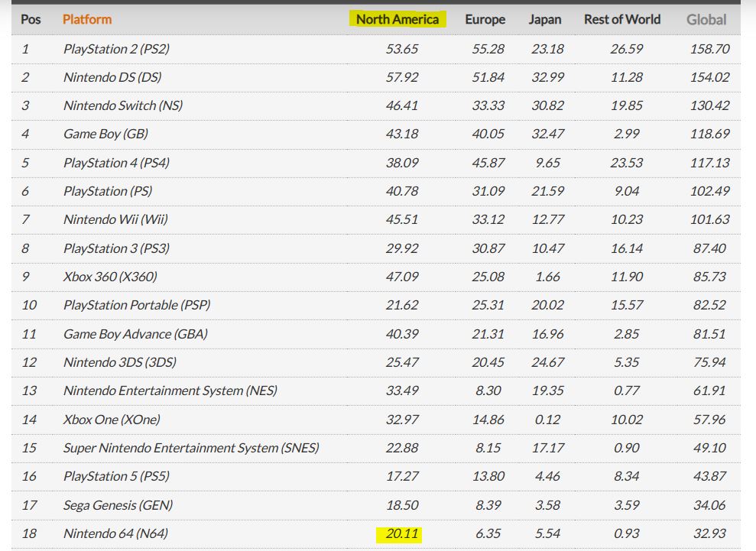
Task: Select Nintendo Switch Rest of World 19.85
Action: 626,105
